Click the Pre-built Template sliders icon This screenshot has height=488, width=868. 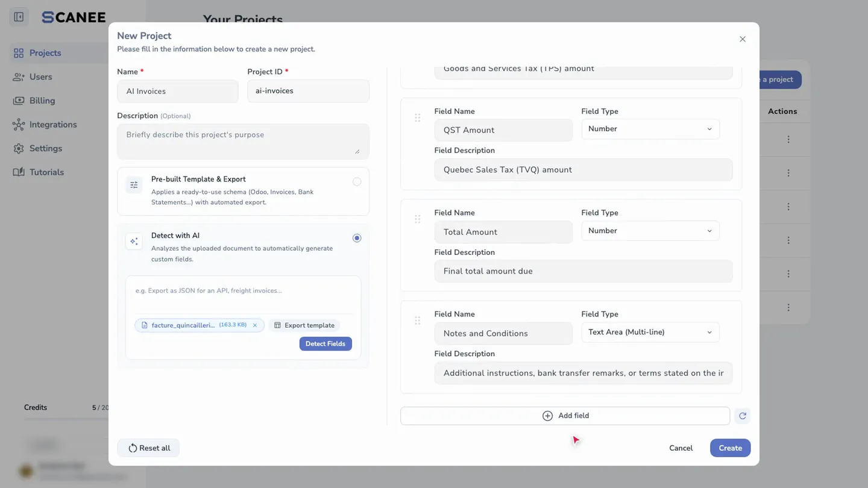click(x=134, y=185)
